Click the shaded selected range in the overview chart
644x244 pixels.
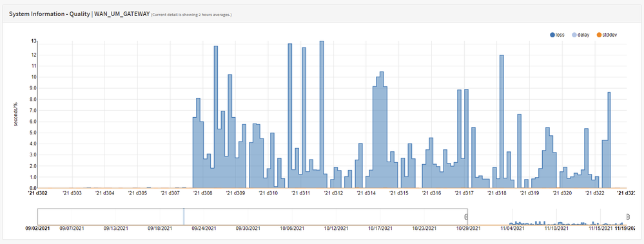547,216
